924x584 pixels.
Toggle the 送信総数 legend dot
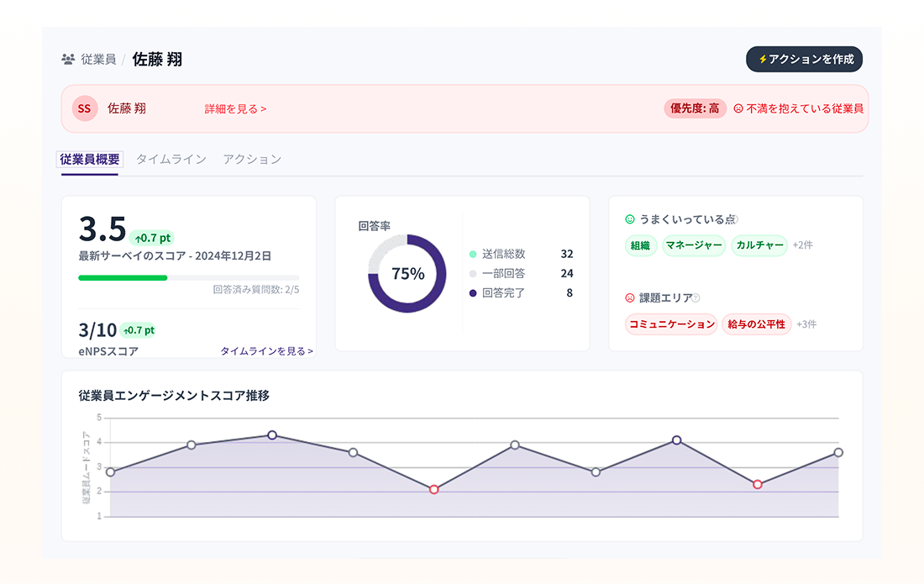pos(473,254)
